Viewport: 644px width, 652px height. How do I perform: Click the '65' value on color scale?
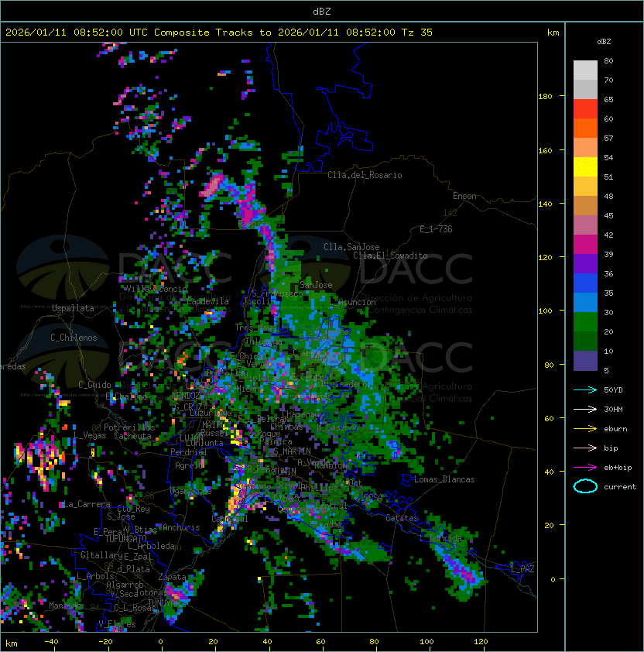point(608,99)
